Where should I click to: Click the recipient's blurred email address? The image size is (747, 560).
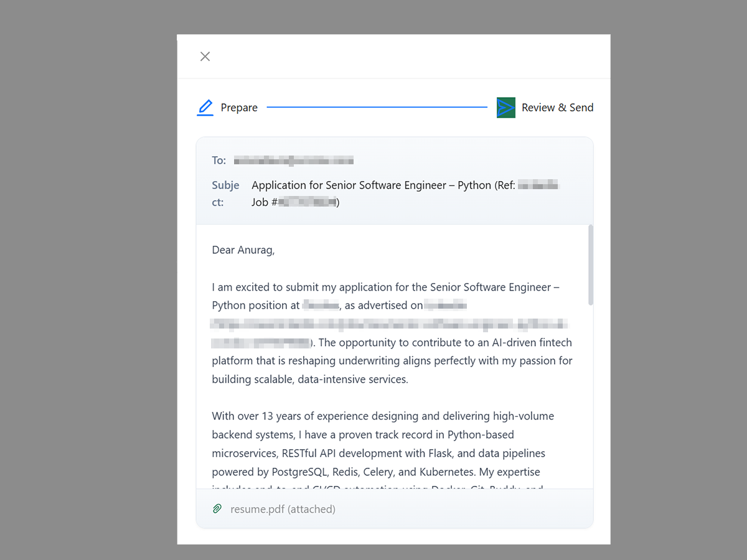(293, 160)
